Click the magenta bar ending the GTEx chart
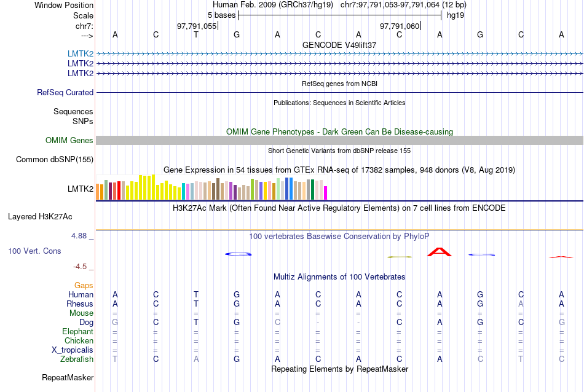Image resolution: width=584 pixels, height=392 pixels. (326, 193)
